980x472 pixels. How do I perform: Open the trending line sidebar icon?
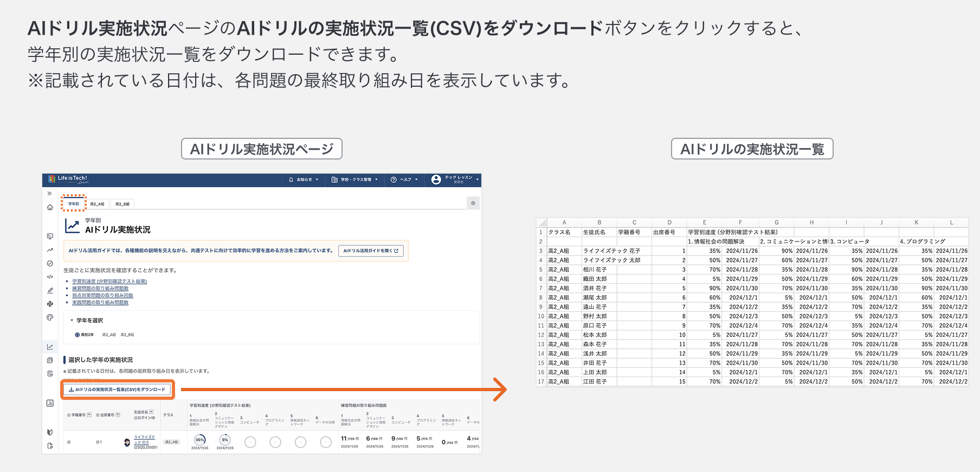pos(50,250)
